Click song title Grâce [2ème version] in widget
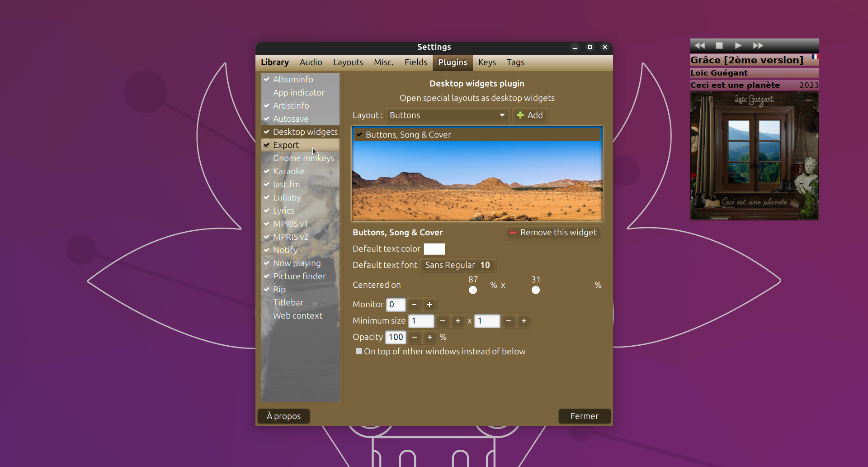The image size is (868, 467). (747, 60)
